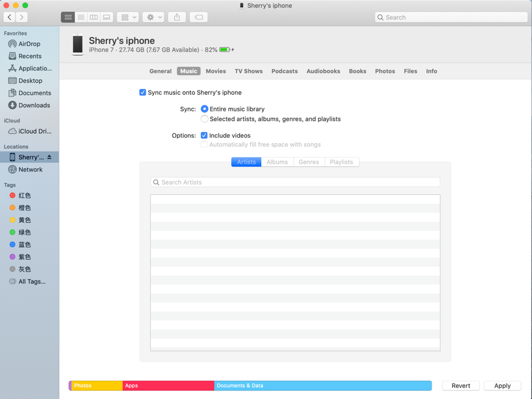Disable the Include videos checkbox
532x399 pixels.
(x=204, y=135)
